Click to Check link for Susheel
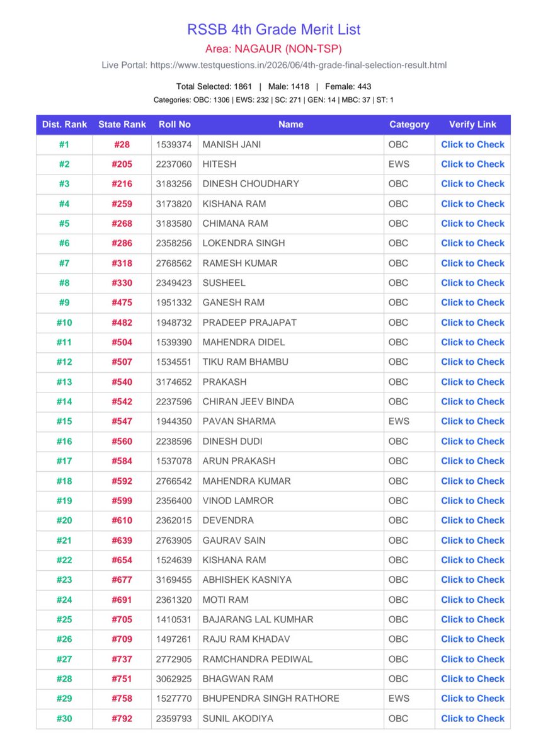The image size is (543, 756). (x=472, y=283)
